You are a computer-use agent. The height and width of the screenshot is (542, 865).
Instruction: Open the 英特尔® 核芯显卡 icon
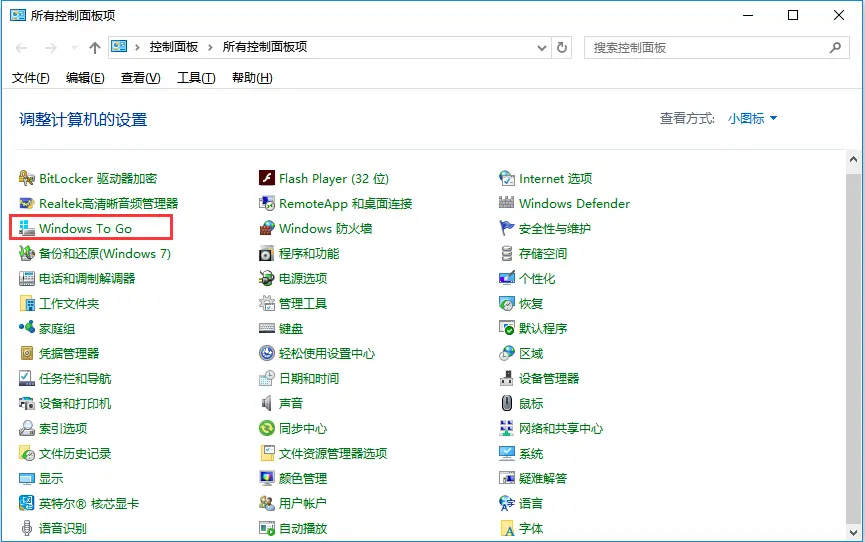(x=27, y=504)
